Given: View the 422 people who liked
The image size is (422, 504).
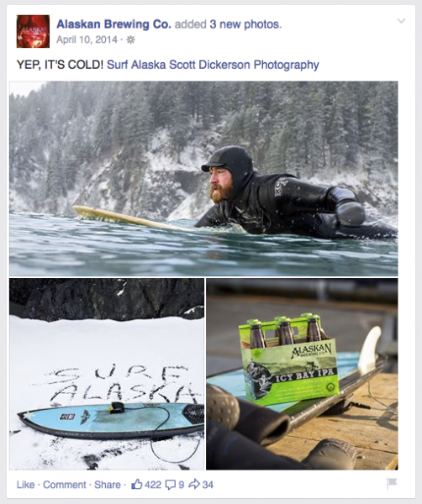Looking at the screenshot, I should (x=153, y=485).
